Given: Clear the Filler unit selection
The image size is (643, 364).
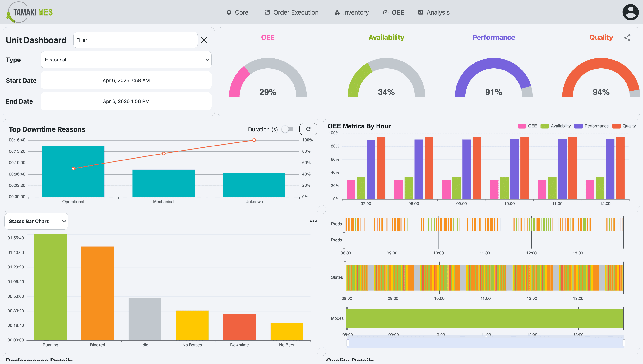Looking at the screenshot, I should tap(204, 40).
